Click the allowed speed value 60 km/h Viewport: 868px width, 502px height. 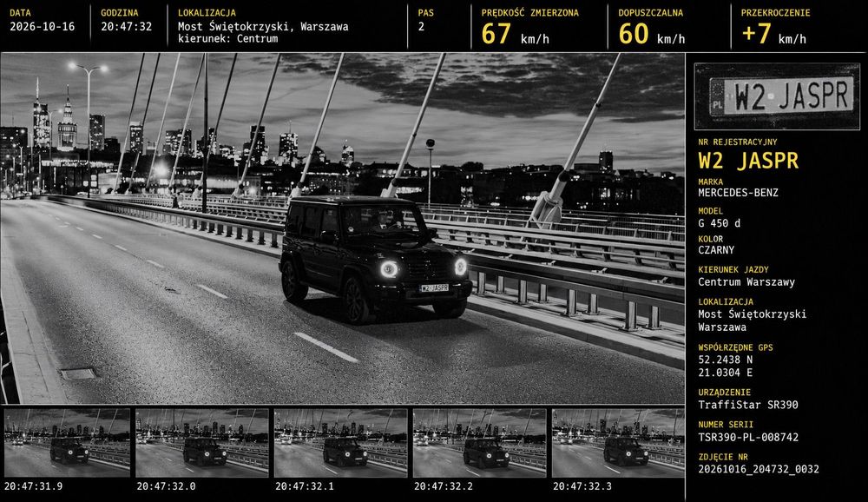(x=652, y=35)
